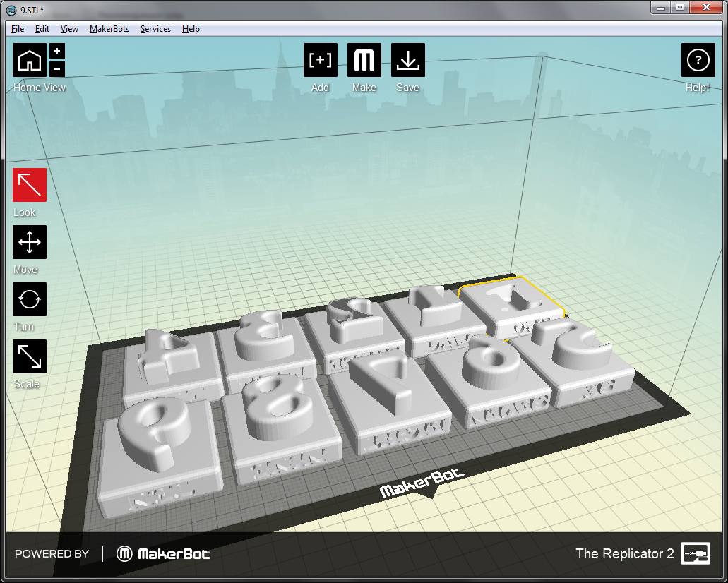Open the Make dialog
The image size is (728, 583).
[x=364, y=60]
